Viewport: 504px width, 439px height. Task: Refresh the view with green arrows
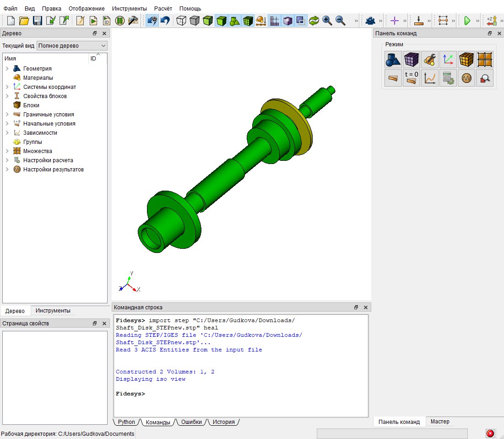314,21
